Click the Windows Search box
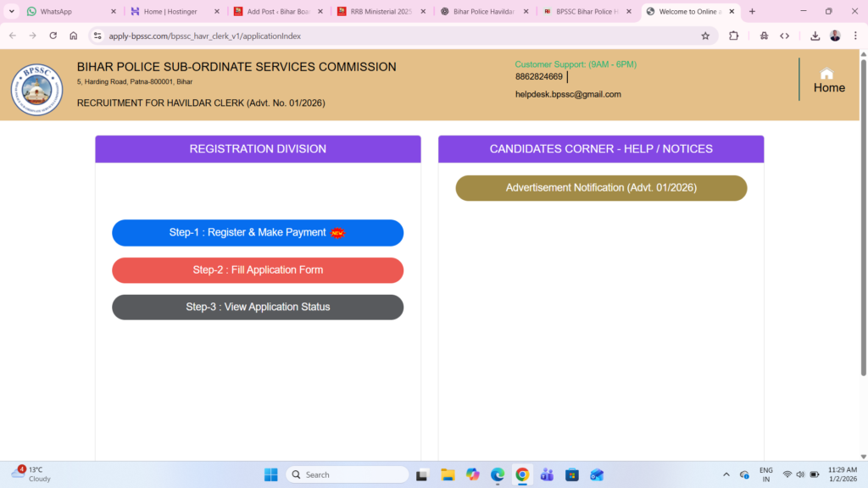This screenshot has width=868, height=488. click(x=348, y=474)
